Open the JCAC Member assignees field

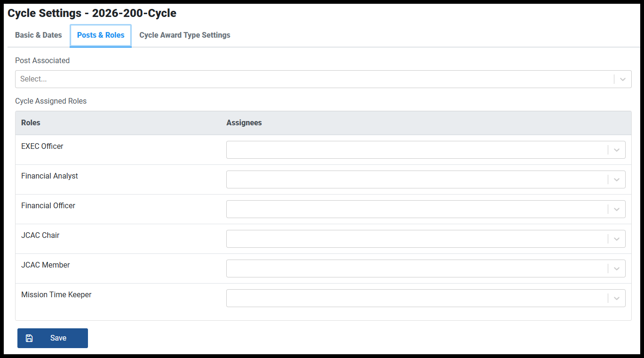pyautogui.click(x=426, y=268)
